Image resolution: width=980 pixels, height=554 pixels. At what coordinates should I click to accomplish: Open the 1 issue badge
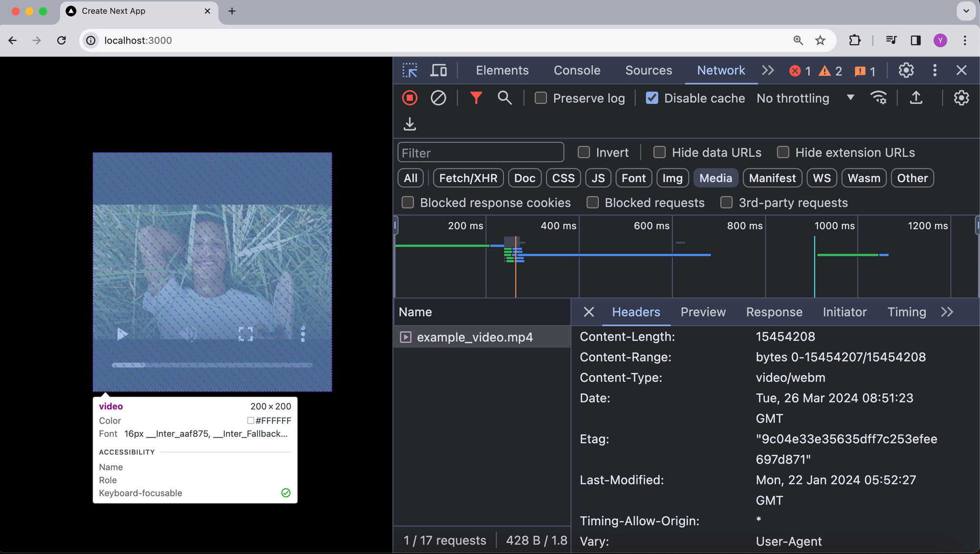coord(865,71)
